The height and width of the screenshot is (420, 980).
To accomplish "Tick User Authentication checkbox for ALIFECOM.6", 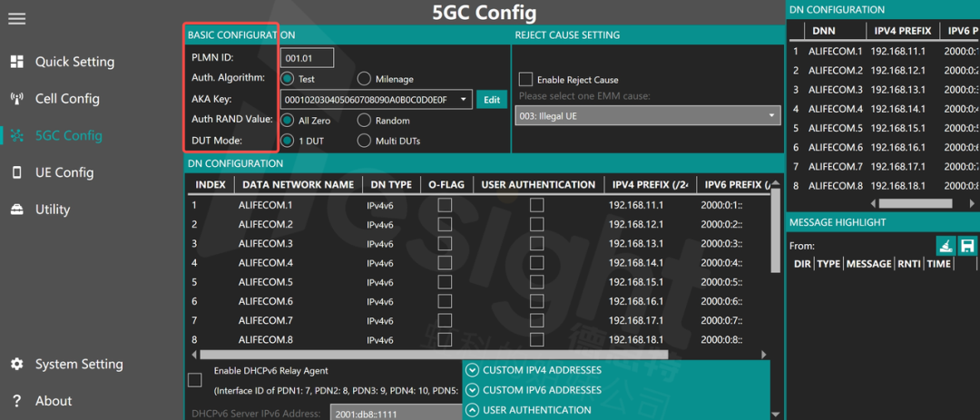I will tap(536, 301).
